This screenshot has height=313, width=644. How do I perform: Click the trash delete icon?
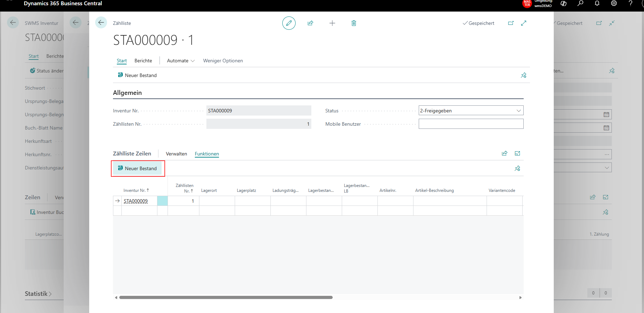(354, 23)
